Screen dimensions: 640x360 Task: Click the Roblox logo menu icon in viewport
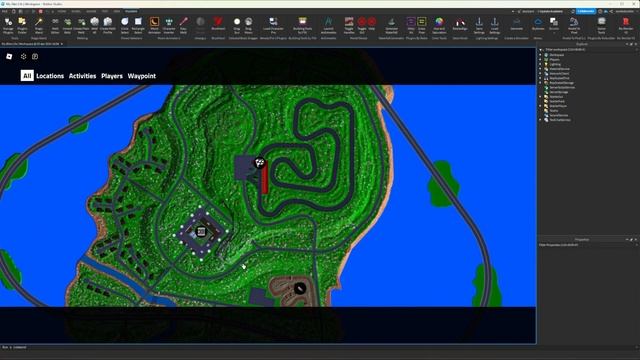9,56
